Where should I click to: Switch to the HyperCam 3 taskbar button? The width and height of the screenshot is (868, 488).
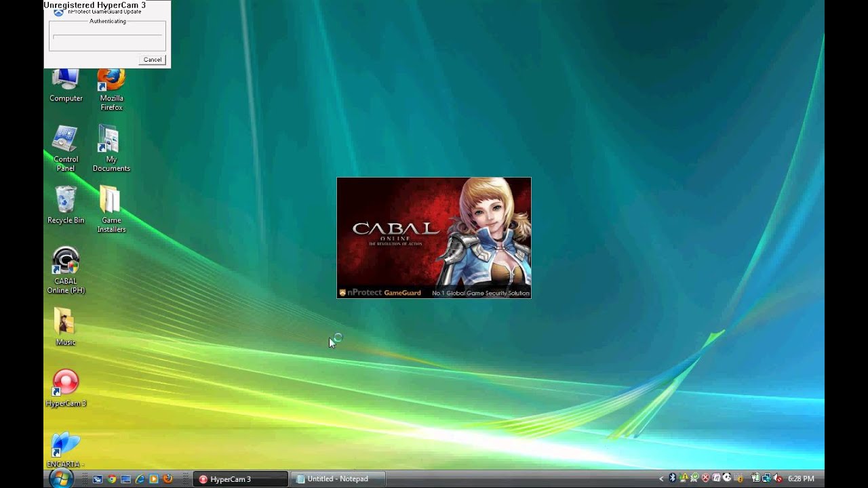pyautogui.click(x=241, y=479)
